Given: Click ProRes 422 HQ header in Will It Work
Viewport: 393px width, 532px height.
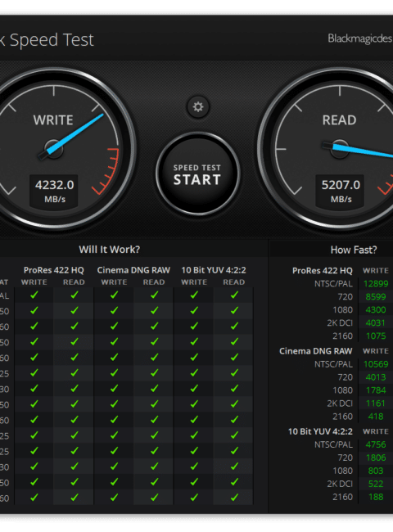Looking at the screenshot, I should click(x=53, y=270).
